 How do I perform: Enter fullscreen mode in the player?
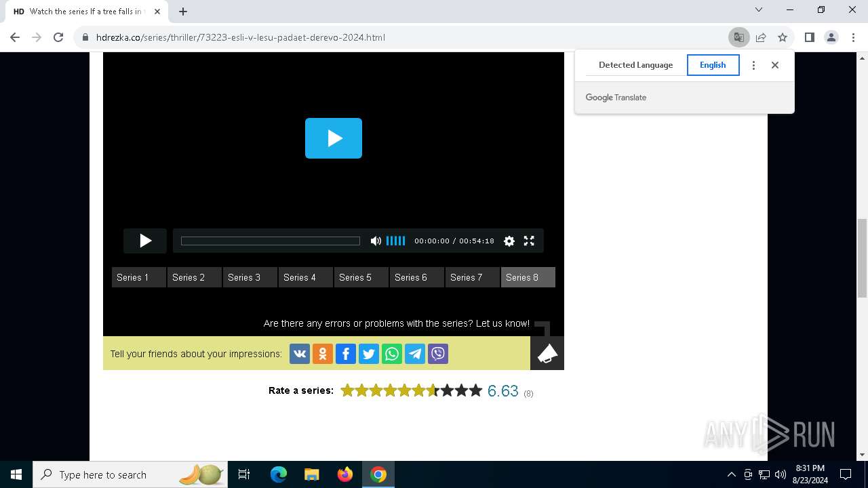(529, 241)
